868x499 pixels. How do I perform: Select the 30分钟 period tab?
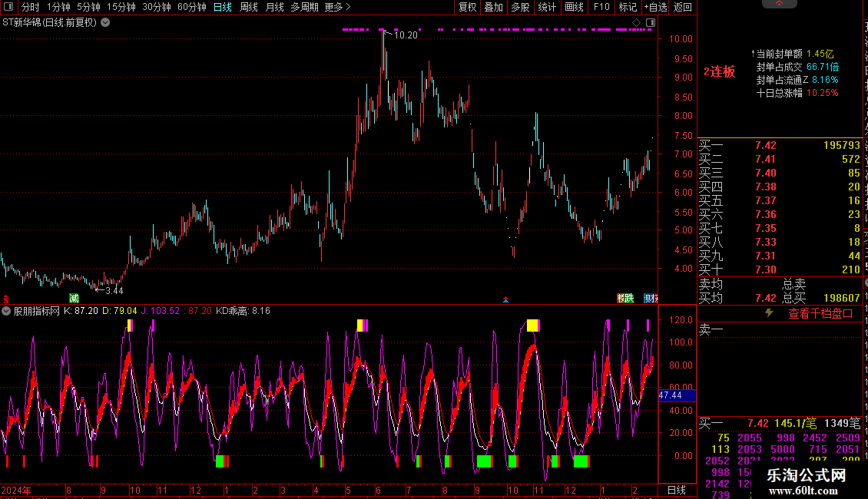[157, 7]
